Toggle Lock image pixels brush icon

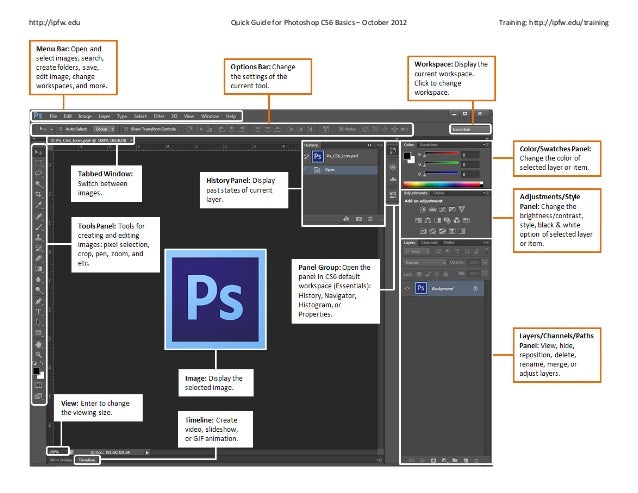[x=428, y=274]
